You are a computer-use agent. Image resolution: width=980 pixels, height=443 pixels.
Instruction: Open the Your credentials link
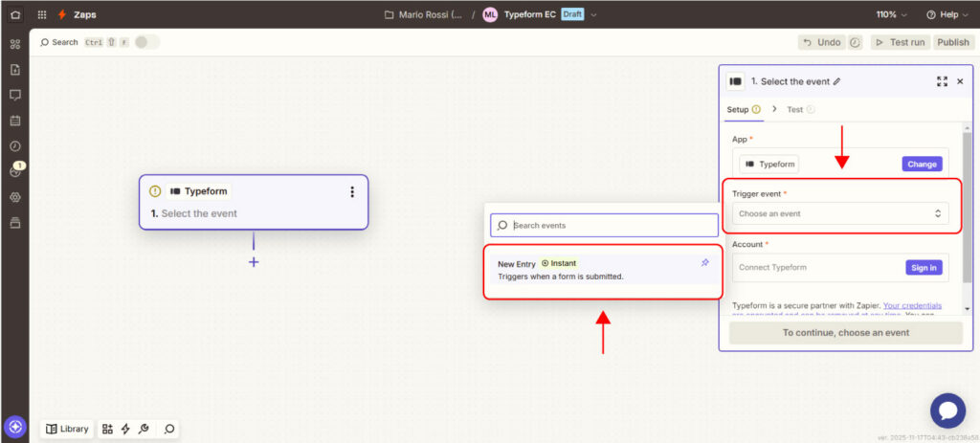coord(912,305)
